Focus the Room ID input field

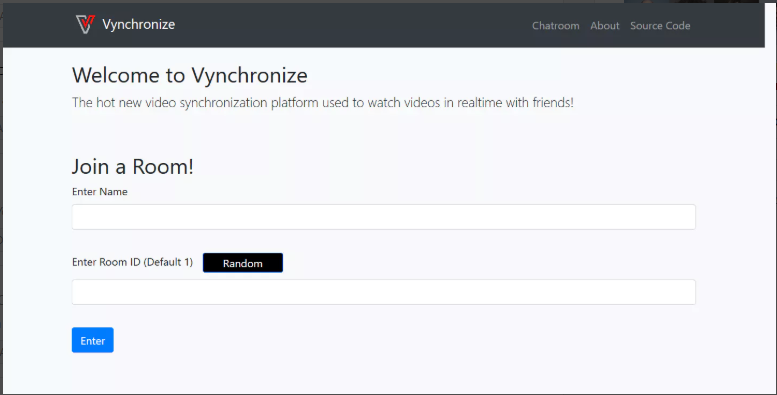click(384, 292)
